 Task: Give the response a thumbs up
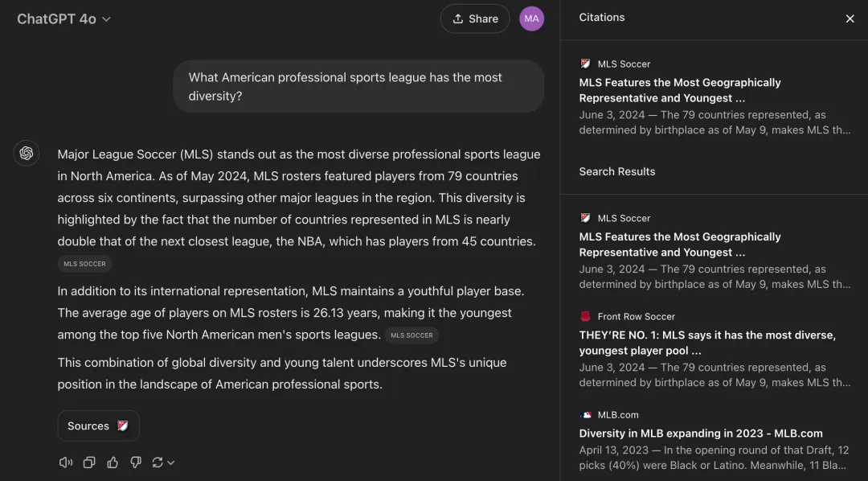point(113,462)
